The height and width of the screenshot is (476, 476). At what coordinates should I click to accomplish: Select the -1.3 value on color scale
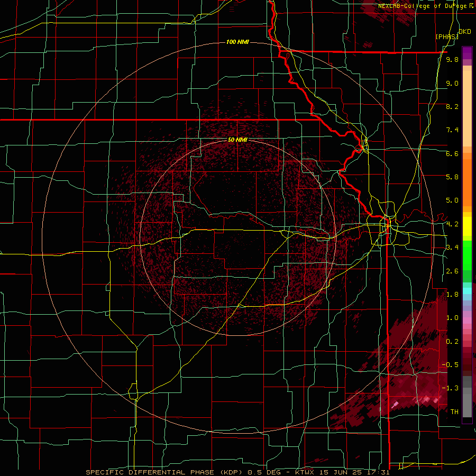click(451, 388)
